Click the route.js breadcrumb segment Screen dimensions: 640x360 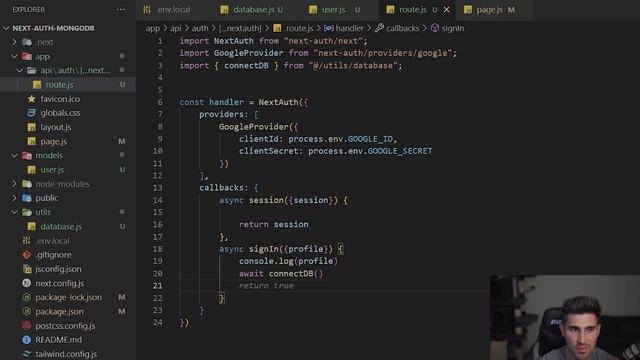point(299,28)
